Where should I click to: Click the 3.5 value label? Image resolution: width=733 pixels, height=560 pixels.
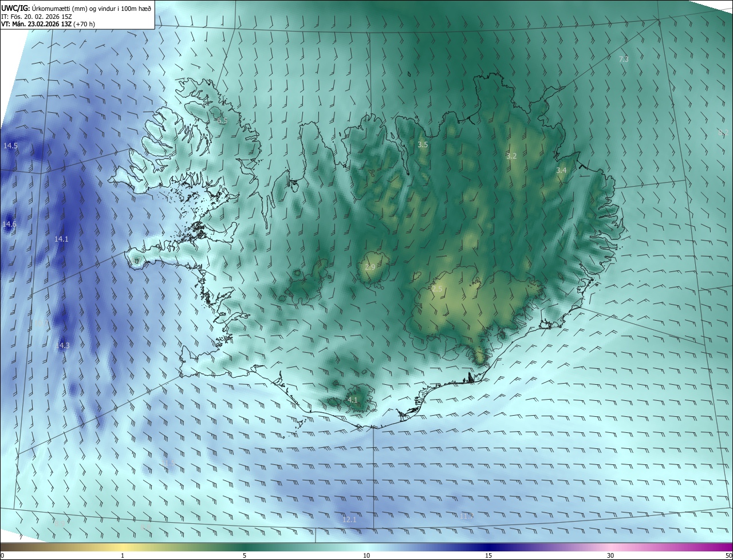tap(423, 145)
